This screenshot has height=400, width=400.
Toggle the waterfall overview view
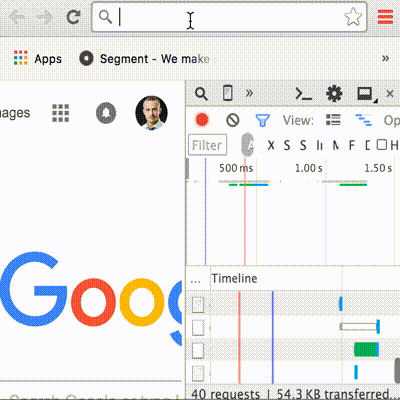pos(364,120)
